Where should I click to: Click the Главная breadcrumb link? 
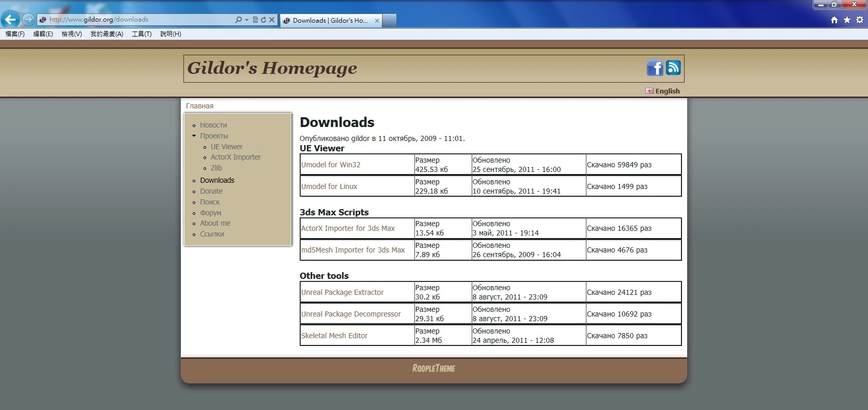coord(199,106)
